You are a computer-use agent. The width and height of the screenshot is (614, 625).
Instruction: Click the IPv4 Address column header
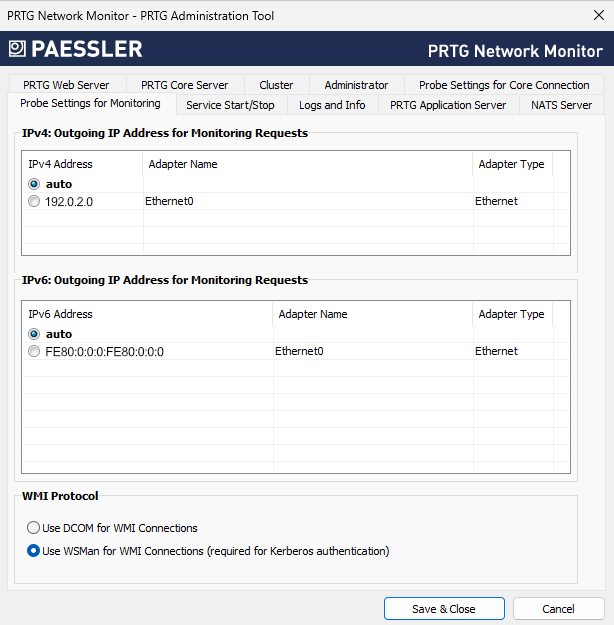click(x=82, y=164)
